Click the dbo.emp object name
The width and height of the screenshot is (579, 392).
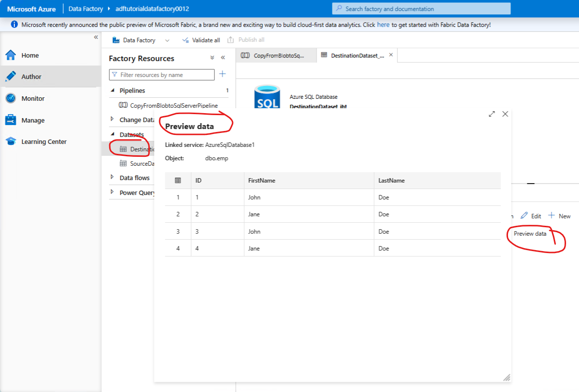point(217,158)
